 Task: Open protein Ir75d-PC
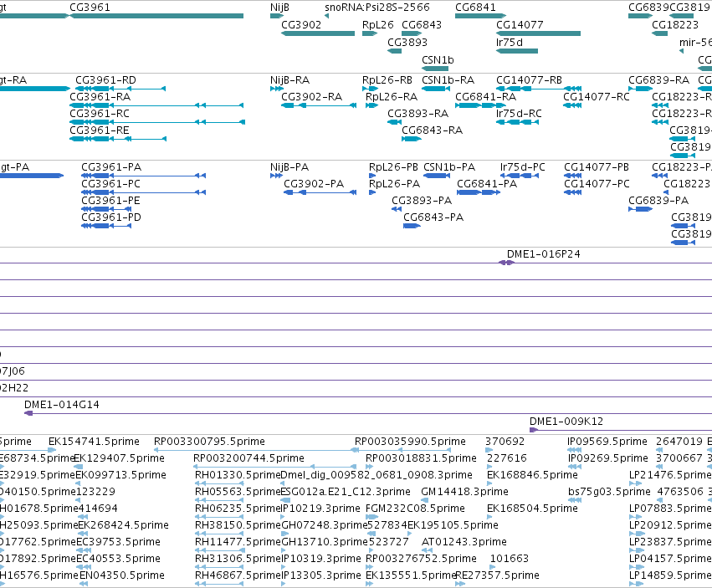(523, 167)
